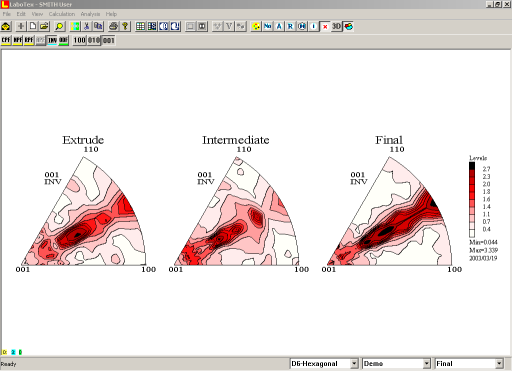Toggle the INV inverse pole figure mode
Image resolution: width=512 pixels, height=371 pixels.
pyautogui.click(x=52, y=40)
